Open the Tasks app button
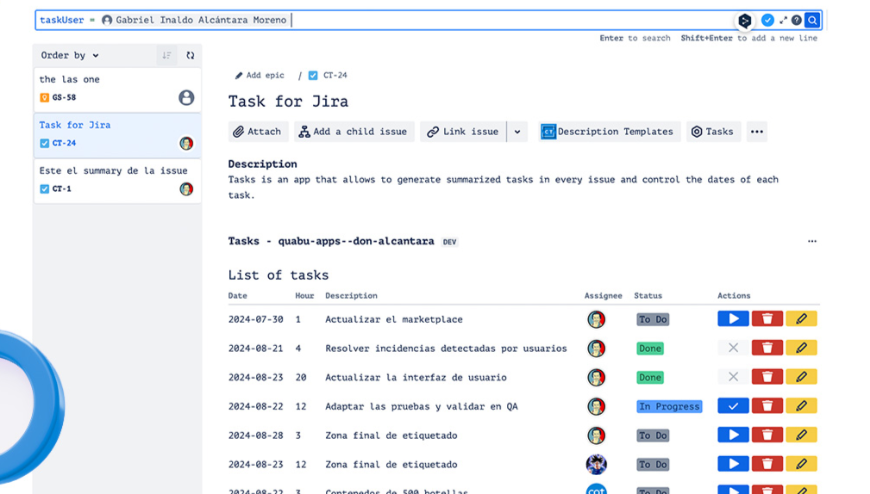870x494 pixels. point(713,132)
